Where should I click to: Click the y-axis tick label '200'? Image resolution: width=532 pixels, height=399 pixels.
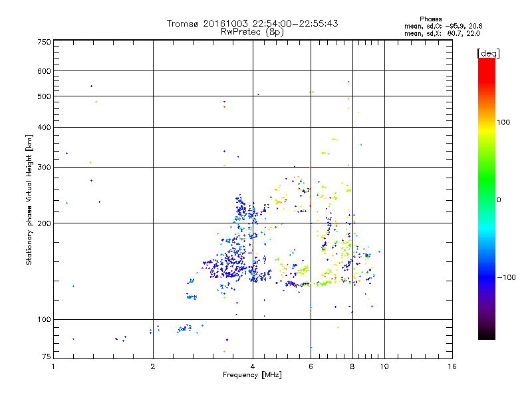(x=44, y=223)
